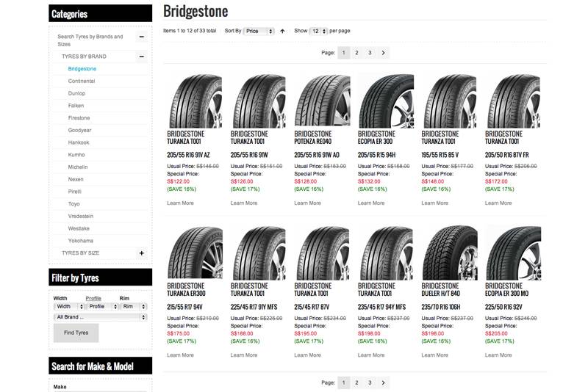Open Turanza T001 215/45 R17 87V image
This screenshot has height=392, width=588.
click(322, 253)
